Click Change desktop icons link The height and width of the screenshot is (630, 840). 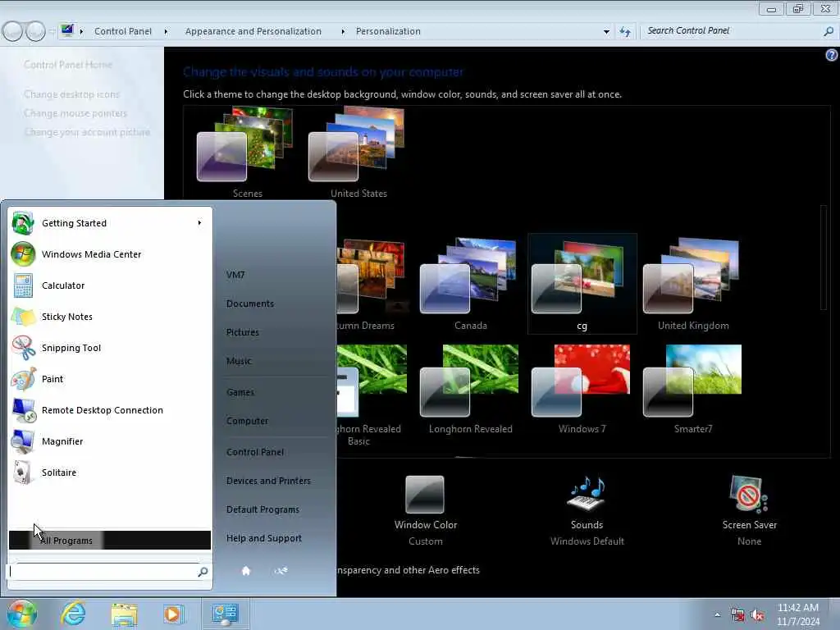(x=72, y=94)
